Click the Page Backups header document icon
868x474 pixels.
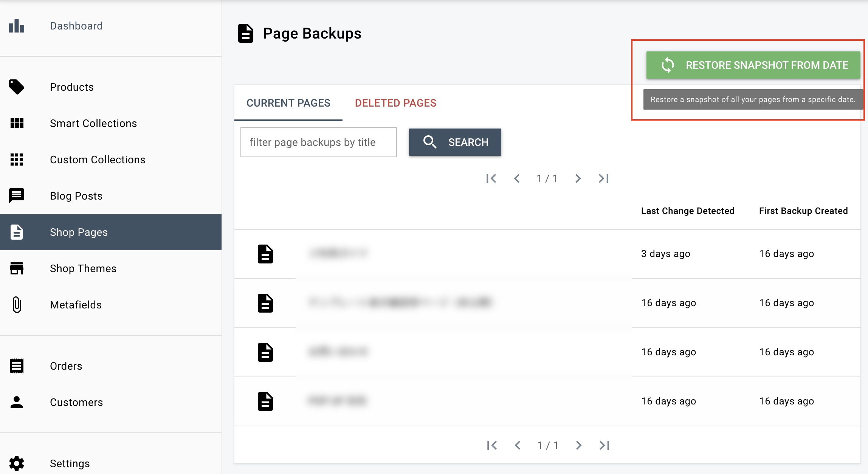(246, 33)
